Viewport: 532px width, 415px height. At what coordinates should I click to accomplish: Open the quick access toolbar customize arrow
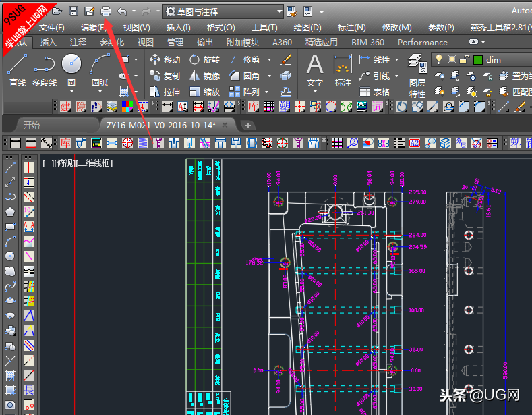pyautogui.click(x=322, y=11)
